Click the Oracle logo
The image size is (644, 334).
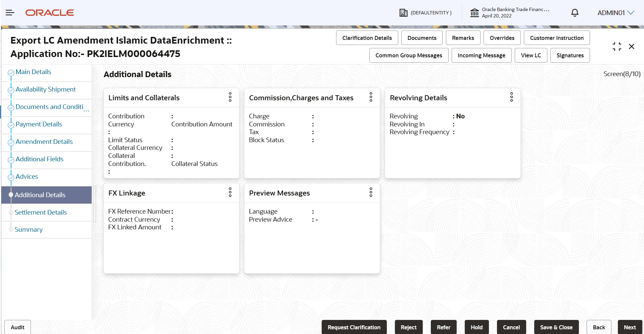(x=50, y=13)
